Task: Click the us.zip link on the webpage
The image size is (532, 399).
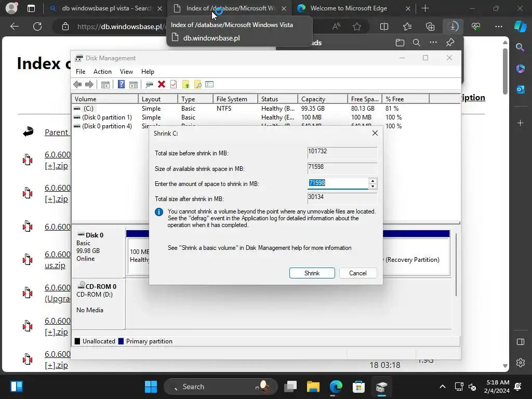Action: pyautogui.click(x=55, y=265)
